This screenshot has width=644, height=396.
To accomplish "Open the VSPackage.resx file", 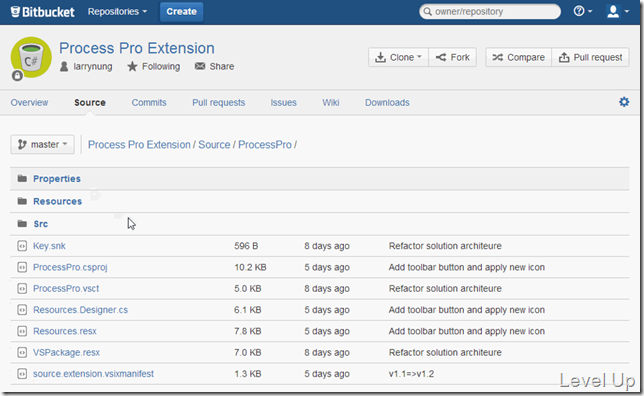I will coord(67,352).
